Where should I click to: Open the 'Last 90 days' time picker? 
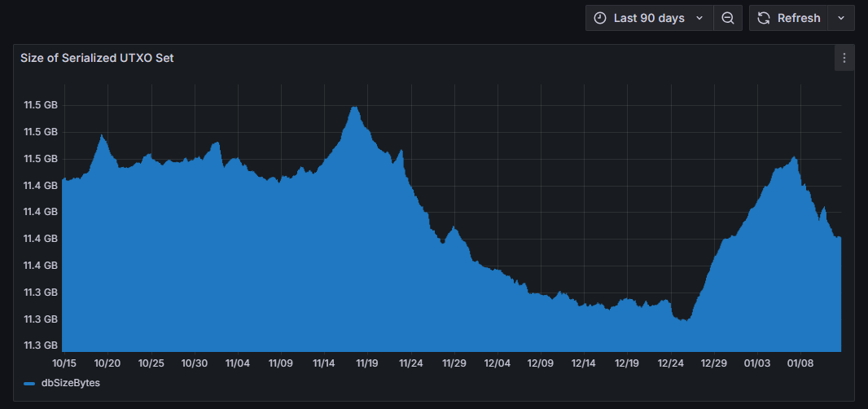[648, 18]
